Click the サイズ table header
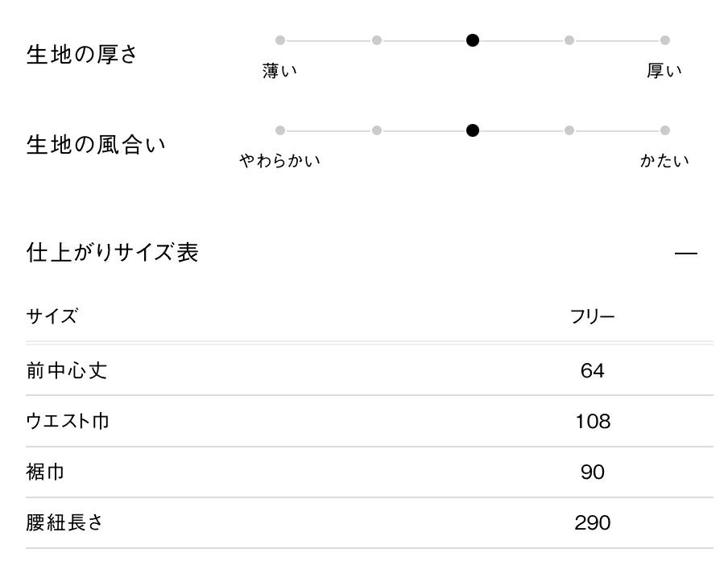 (52, 315)
